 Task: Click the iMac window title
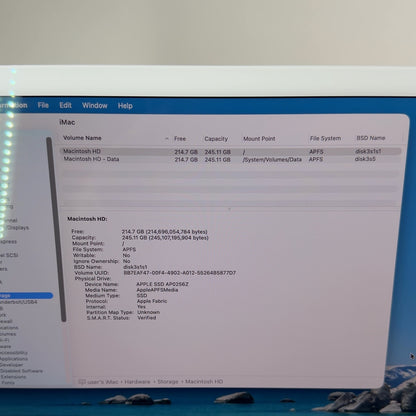click(67, 122)
